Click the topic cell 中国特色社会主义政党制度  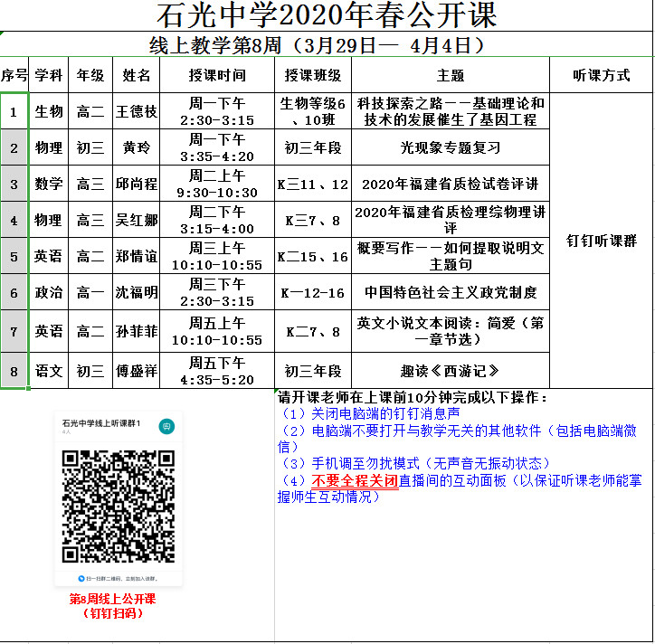pyautogui.click(x=450, y=292)
